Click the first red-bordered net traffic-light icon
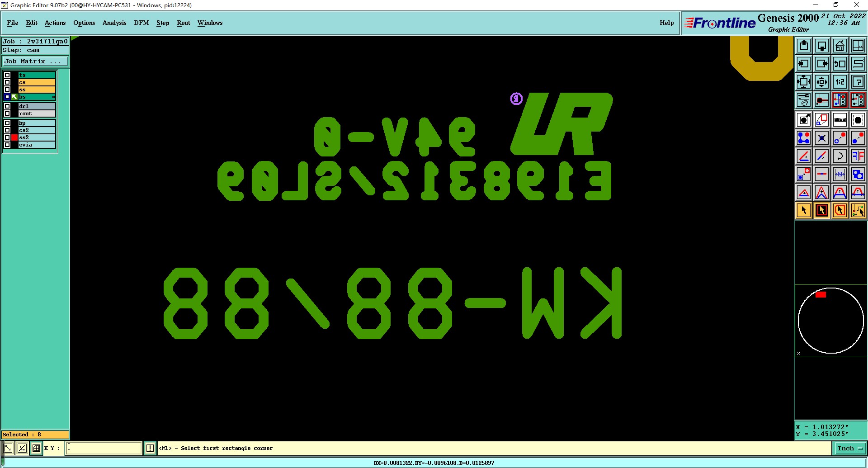Viewport: 868px width, 468px height. (840, 100)
